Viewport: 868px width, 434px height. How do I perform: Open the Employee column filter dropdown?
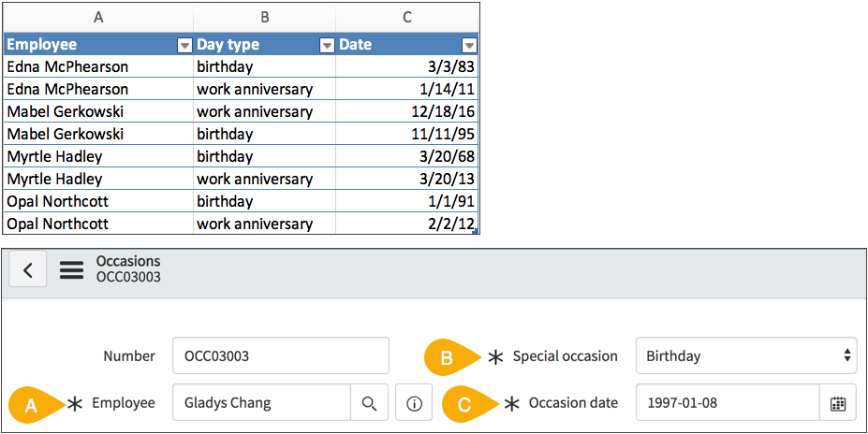184,46
